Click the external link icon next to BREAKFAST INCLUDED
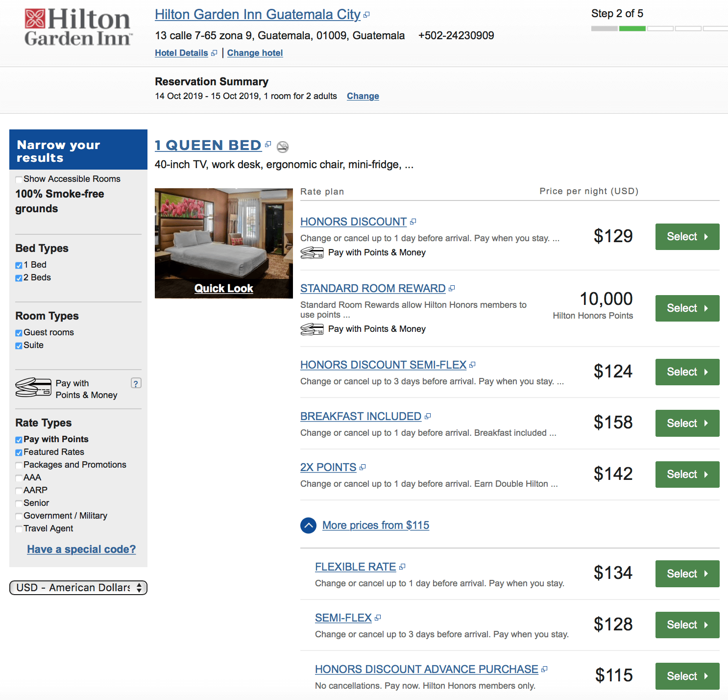Viewport: 728px width, 700px height. click(427, 415)
